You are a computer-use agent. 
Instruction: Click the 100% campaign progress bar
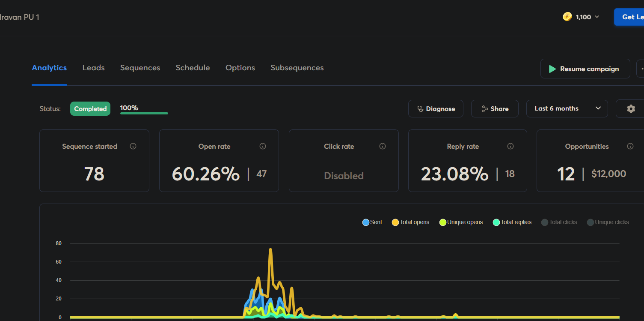pyautogui.click(x=144, y=113)
